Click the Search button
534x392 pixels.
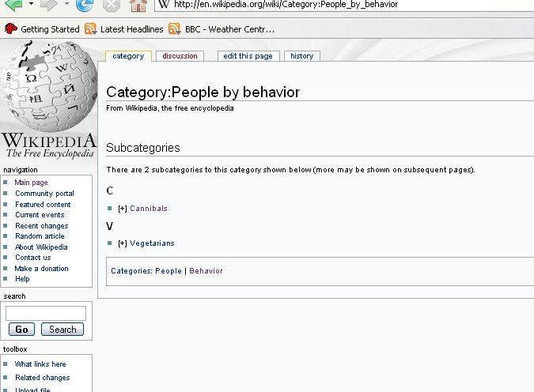tap(62, 330)
